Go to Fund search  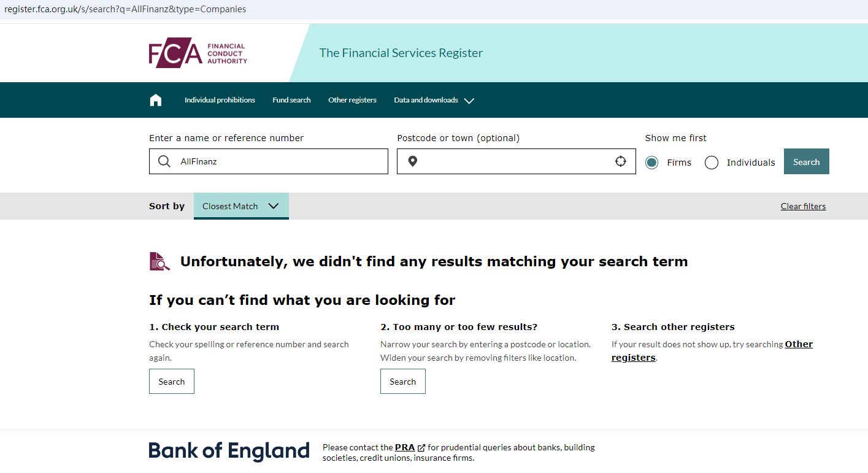click(x=291, y=100)
